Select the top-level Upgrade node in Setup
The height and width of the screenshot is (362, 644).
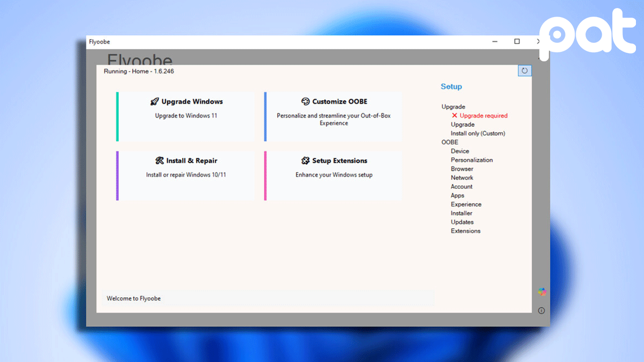click(453, 107)
